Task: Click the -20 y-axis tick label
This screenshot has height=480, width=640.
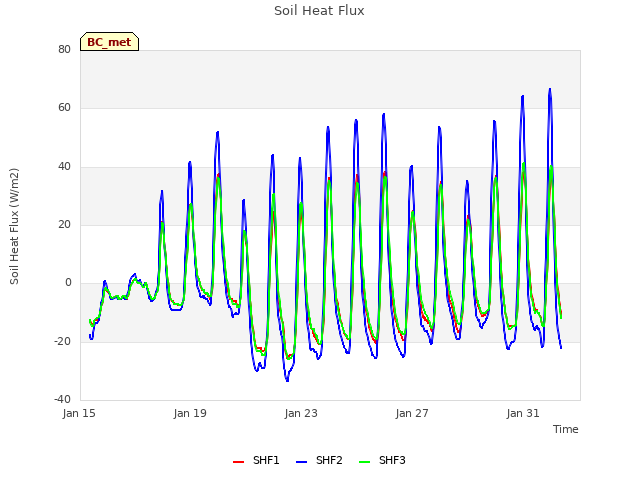Action: coord(63,341)
